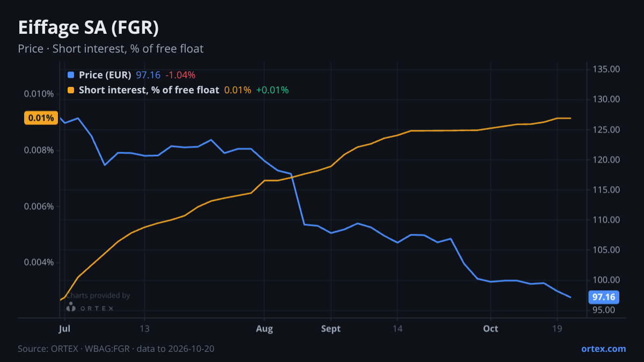644x362 pixels.
Task: Click the Jul x-axis label
Action: pos(64,329)
